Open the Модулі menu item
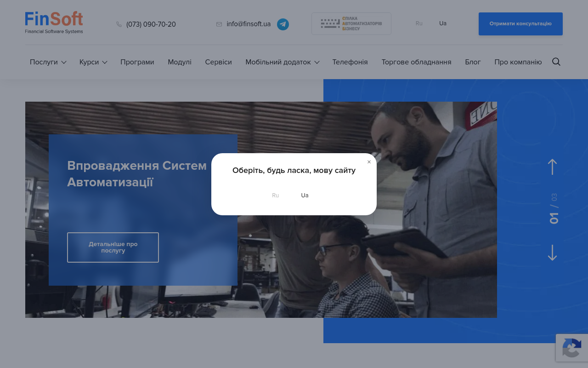The width and height of the screenshot is (588, 368). [180, 62]
